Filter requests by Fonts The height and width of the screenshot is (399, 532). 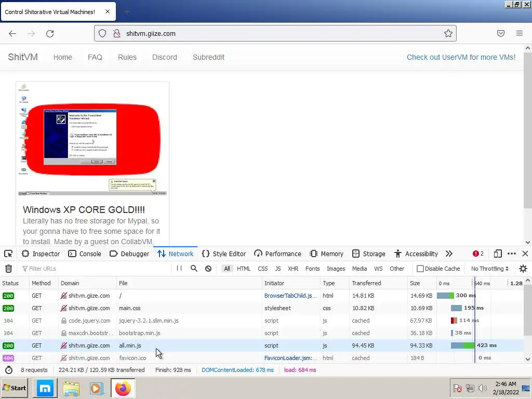click(312, 269)
